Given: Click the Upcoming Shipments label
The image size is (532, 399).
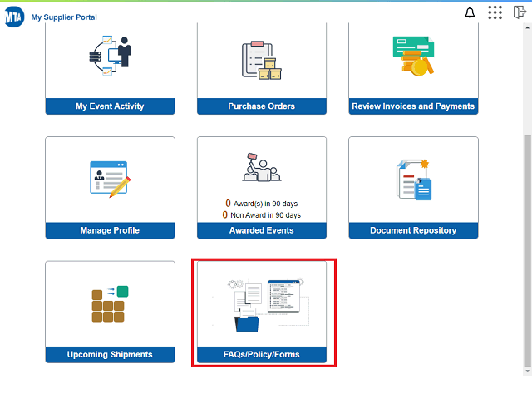Looking at the screenshot, I should pos(110,355).
